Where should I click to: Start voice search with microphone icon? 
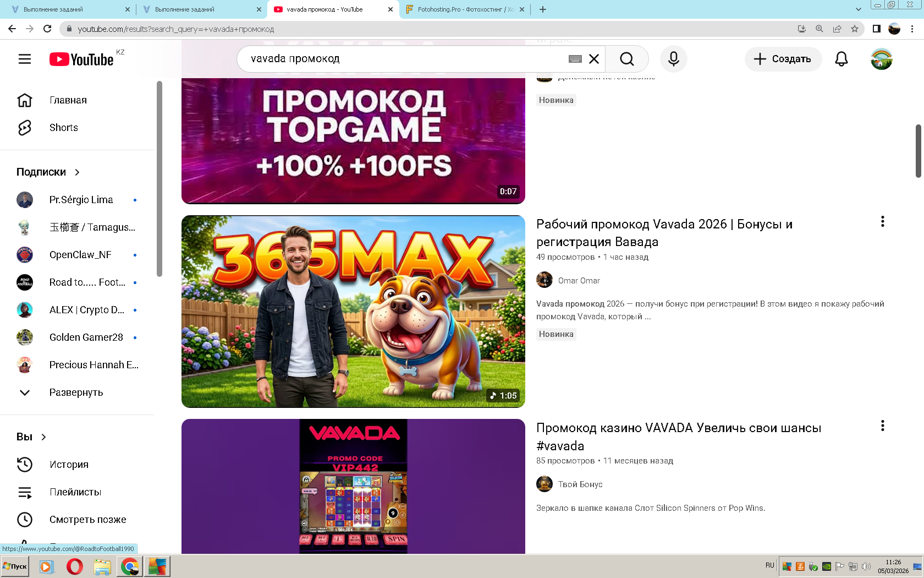673,59
